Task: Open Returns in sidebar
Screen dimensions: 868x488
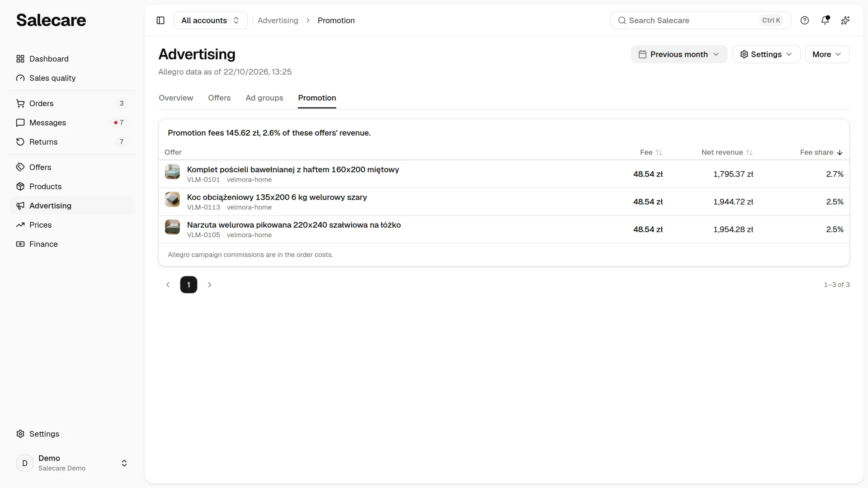Action: click(x=72, y=142)
